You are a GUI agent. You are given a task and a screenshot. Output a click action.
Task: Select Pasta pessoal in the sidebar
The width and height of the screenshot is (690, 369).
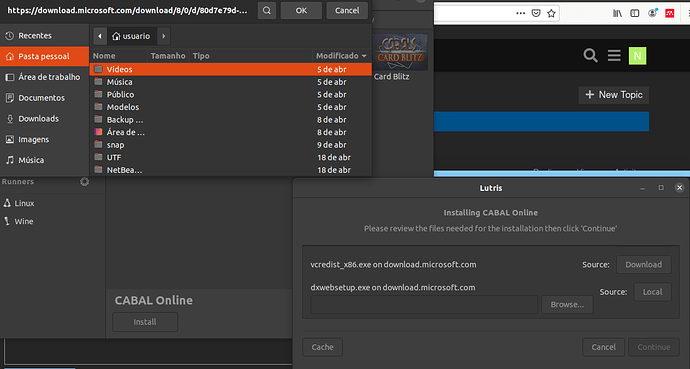[44, 56]
